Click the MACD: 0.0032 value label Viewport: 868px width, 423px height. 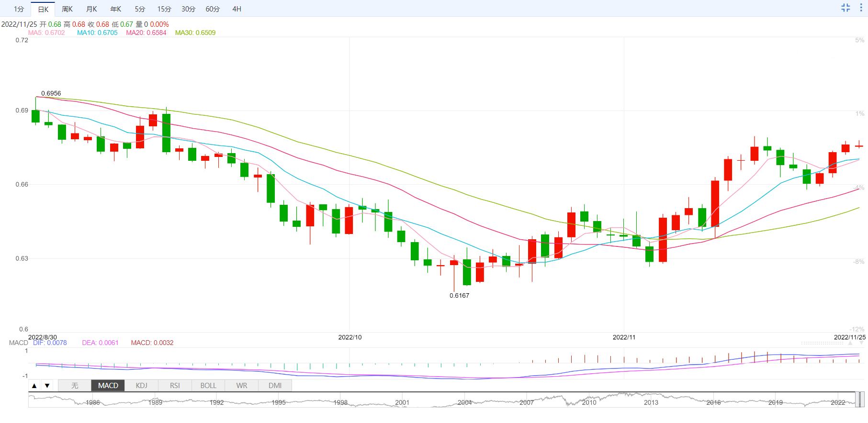point(152,343)
